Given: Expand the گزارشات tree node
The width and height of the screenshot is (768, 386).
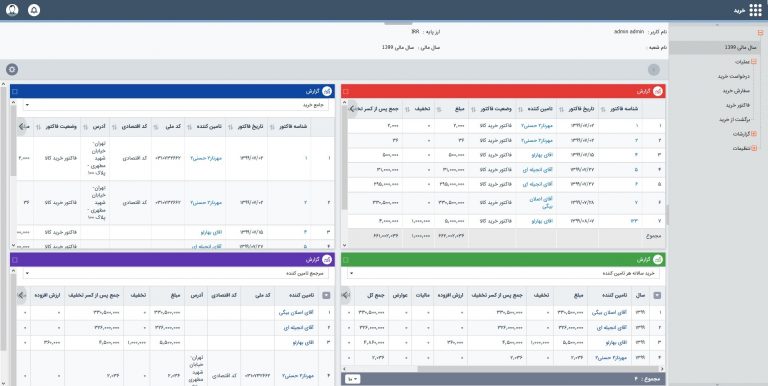Looking at the screenshot, I should click(754, 134).
